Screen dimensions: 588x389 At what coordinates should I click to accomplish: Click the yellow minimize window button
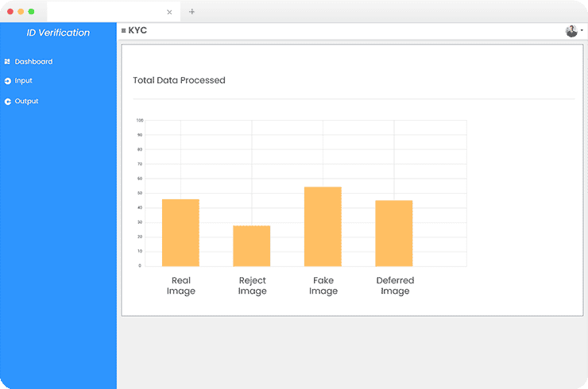point(21,12)
